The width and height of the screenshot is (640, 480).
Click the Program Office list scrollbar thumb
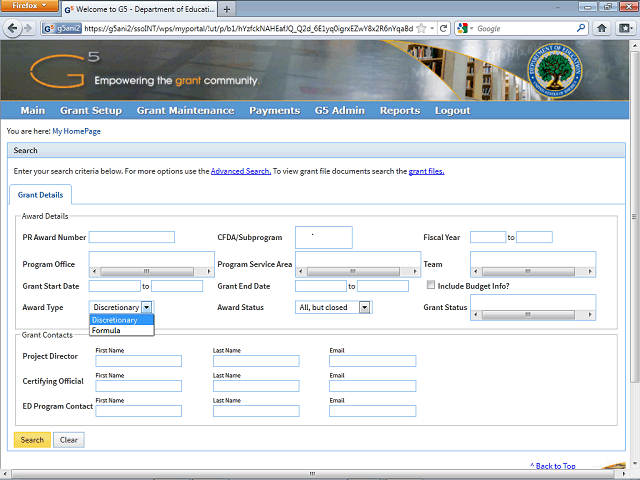coord(147,271)
